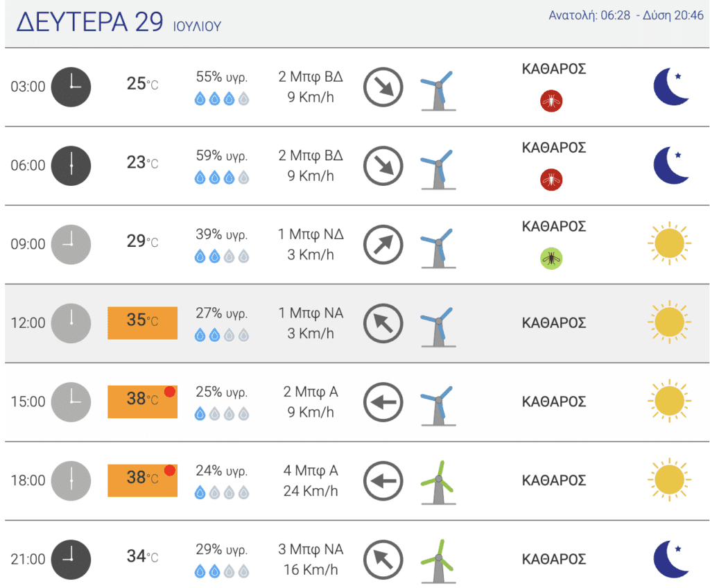Click the 27% υγρ. humidity reading
Image resolution: width=710 pixels, height=588 pixels.
coord(221,313)
